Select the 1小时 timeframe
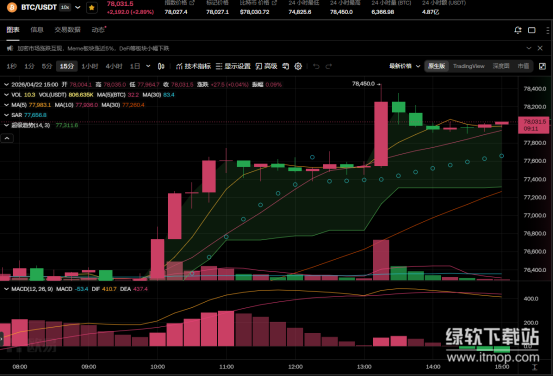 (90, 66)
